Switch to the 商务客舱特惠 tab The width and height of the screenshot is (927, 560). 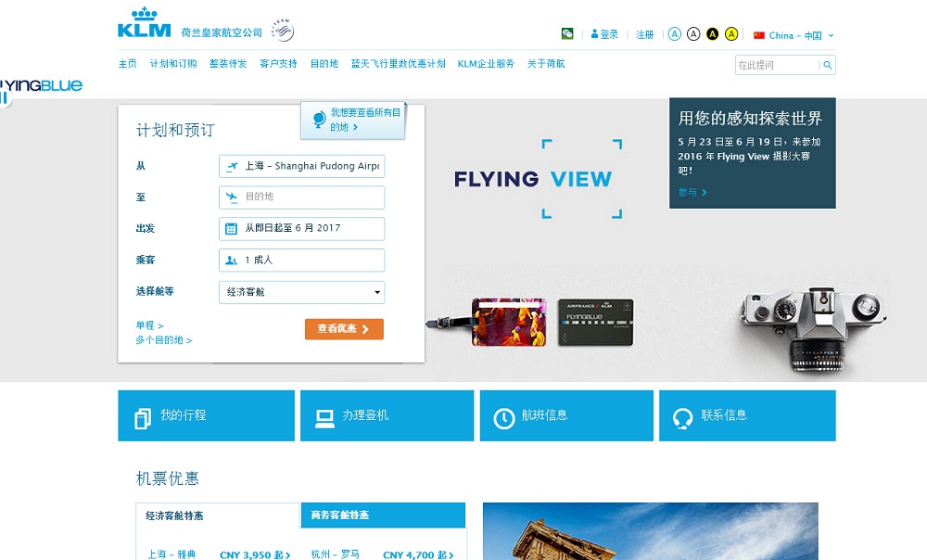(x=383, y=515)
